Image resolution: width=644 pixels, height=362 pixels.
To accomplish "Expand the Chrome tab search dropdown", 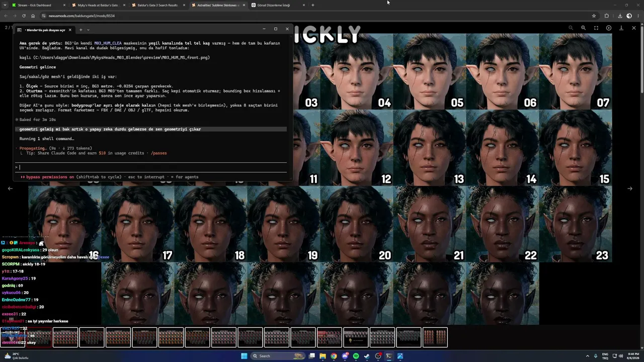I will [x=5, y=5].
